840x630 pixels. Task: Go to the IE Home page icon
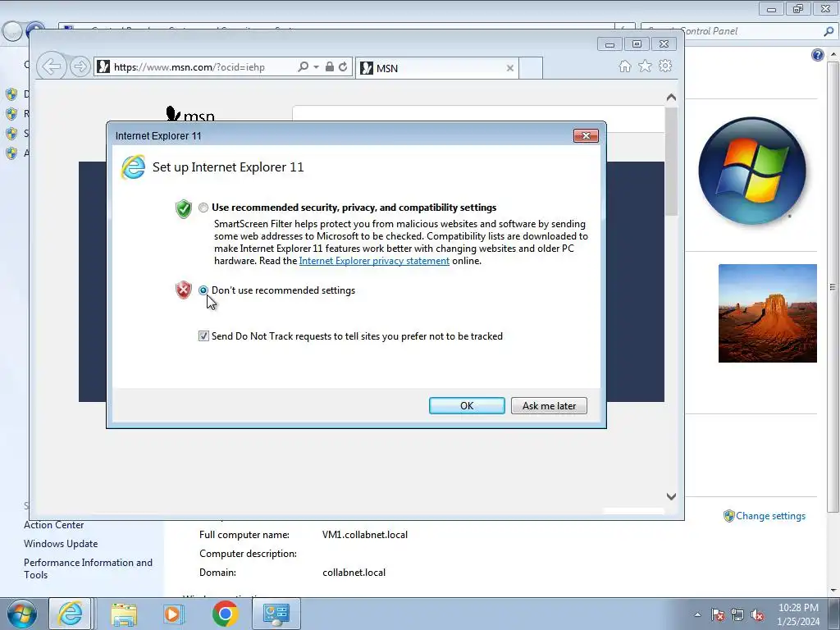click(x=624, y=66)
